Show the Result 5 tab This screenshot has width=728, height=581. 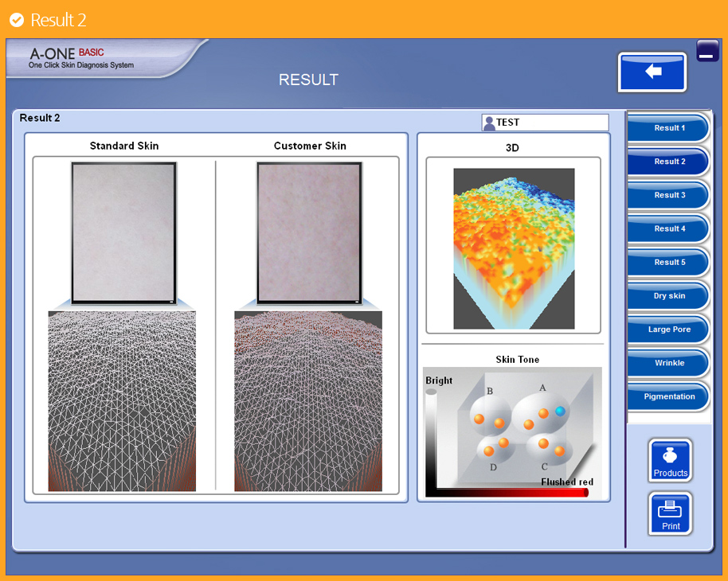[x=669, y=262]
